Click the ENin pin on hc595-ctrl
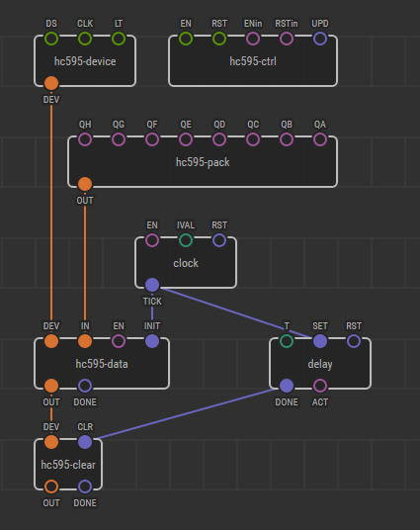420x530 pixels. [253, 39]
